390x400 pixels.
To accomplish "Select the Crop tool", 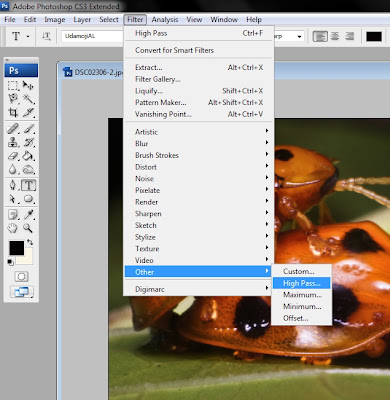I will [x=13, y=112].
